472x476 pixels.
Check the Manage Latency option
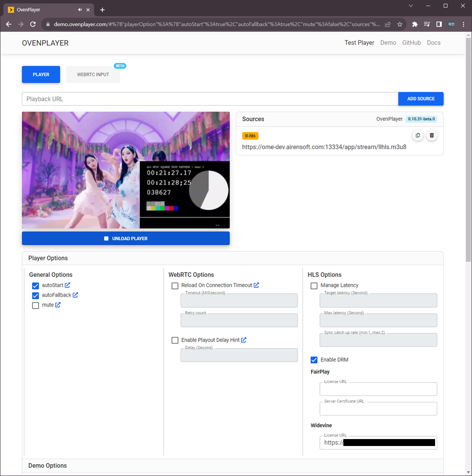coord(314,286)
